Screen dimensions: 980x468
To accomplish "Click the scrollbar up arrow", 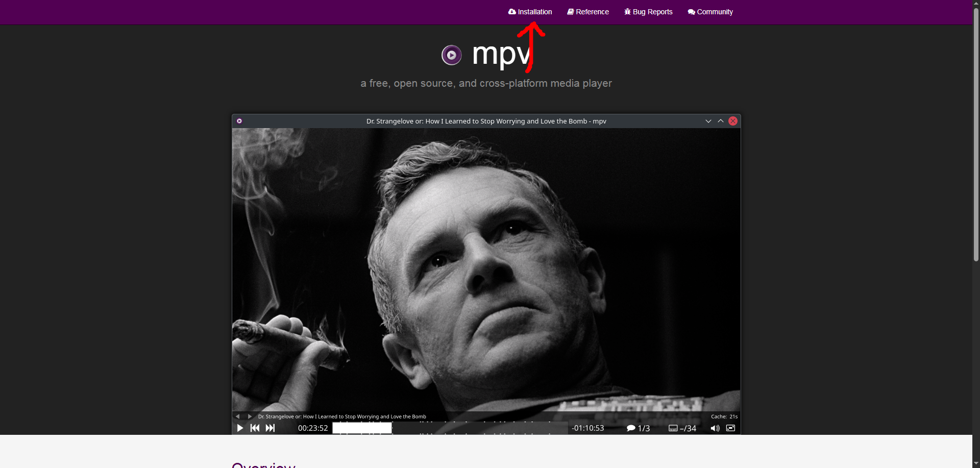I will [976, 4].
